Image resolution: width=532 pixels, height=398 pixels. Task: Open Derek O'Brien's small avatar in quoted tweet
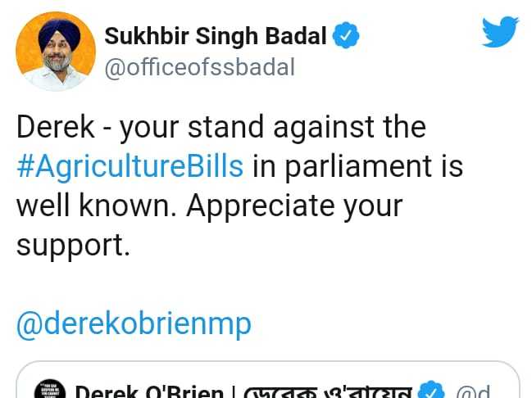coord(50,389)
